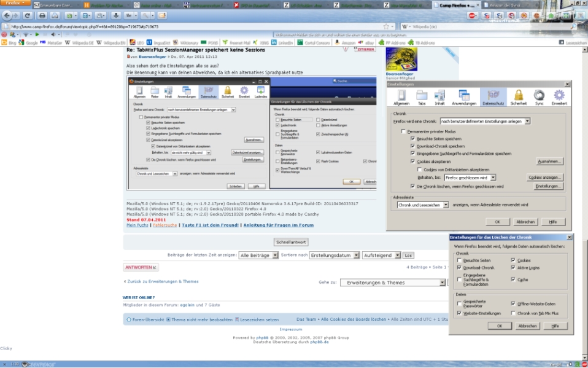Click the Schnellantwort button
This screenshot has width=588, height=368.
(x=291, y=242)
